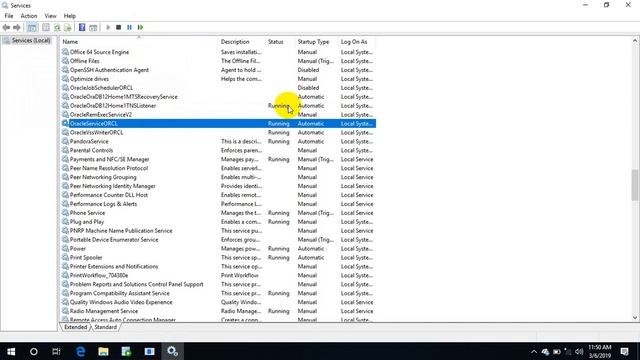Viewport: 640px width, 360px height.
Task: Click the Peer Networking Grouping service icon
Action: (x=65, y=177)
